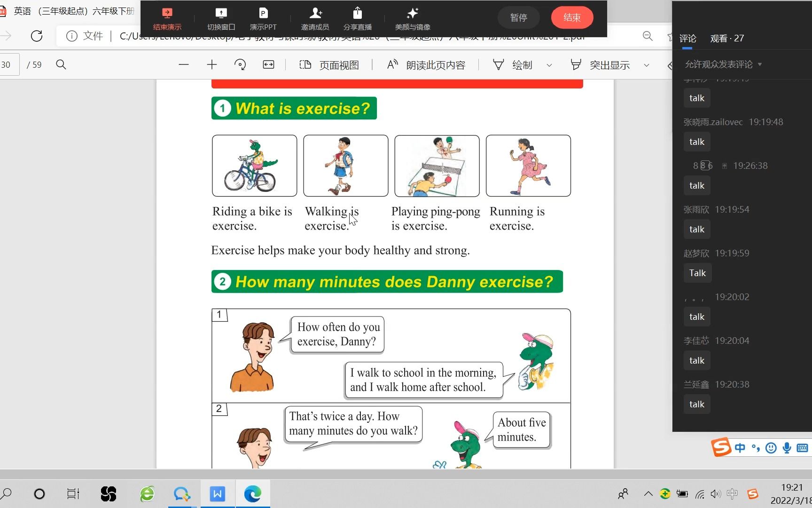
Task: Open the 演示PPT present option
Action: pos(263,19)
